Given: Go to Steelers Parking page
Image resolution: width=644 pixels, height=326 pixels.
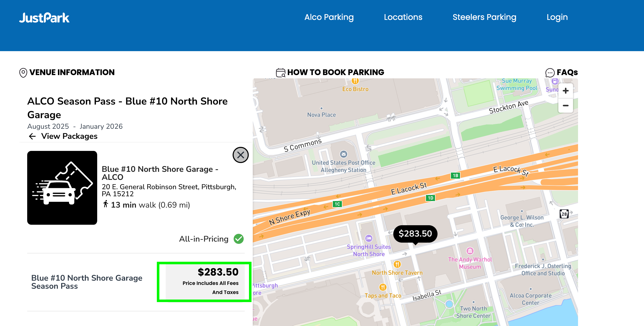Looking at the screenshot, I should pos(484,17).
